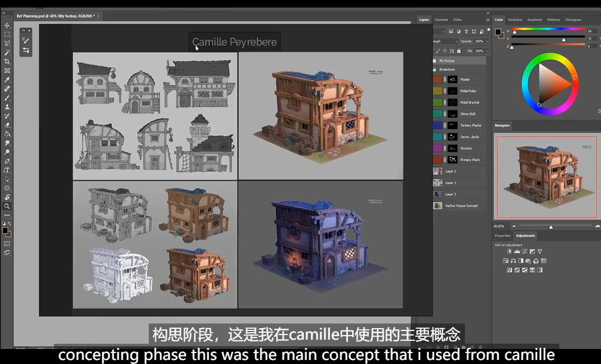
Task: Open Brush Settings from floating panel
Action: 25,50
